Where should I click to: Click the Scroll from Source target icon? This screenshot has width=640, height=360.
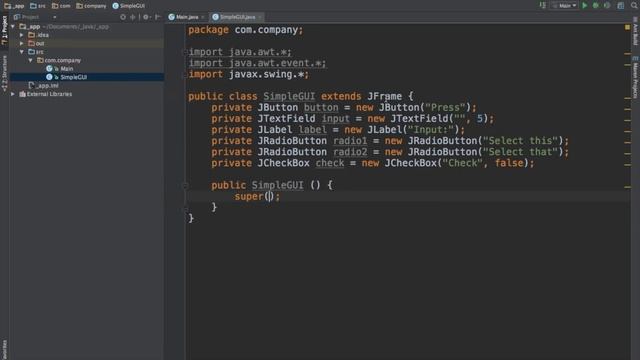pos(123,17)
